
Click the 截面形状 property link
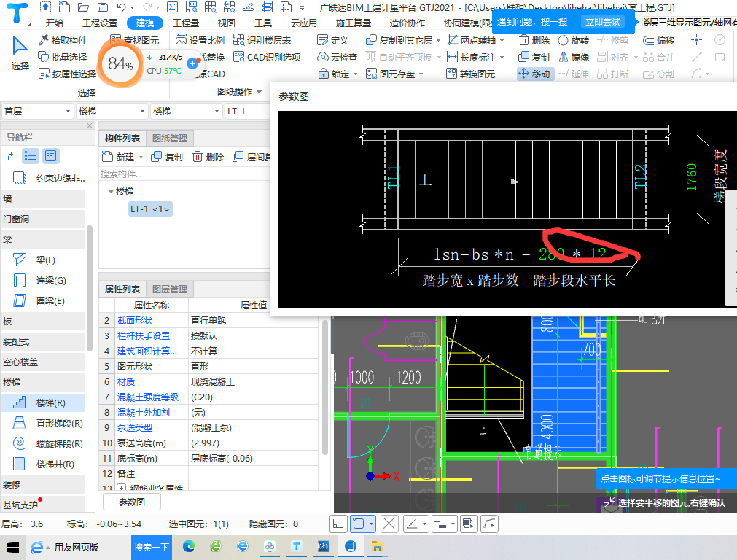click(x=135, y=321)
